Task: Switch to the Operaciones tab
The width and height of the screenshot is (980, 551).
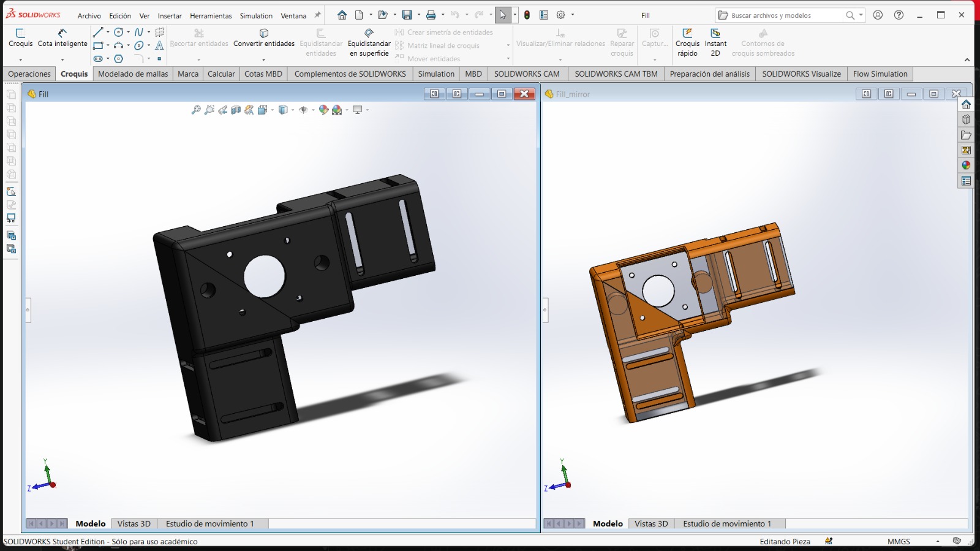Action: [x=29, y=74]
